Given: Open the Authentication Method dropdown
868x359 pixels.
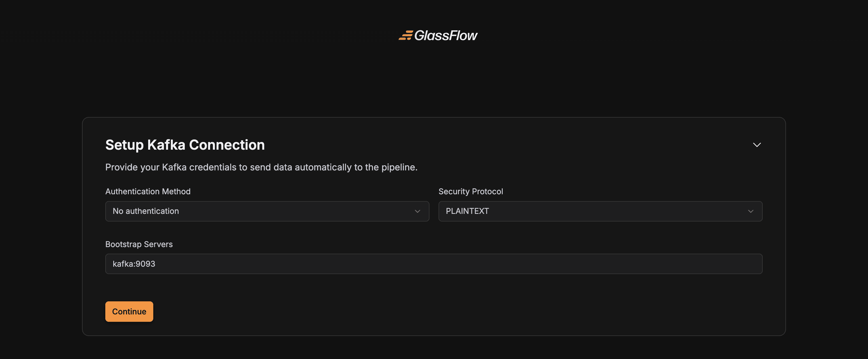Looking at the screenshot, I should tap(267, 211).
